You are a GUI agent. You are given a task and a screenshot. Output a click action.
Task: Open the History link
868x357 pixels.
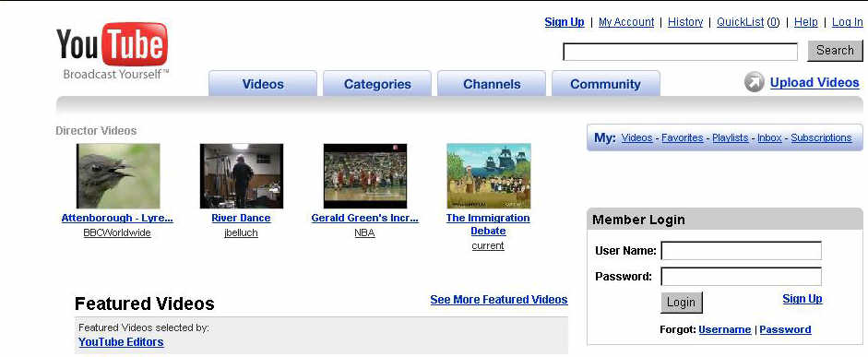click(x=685, y=21)
